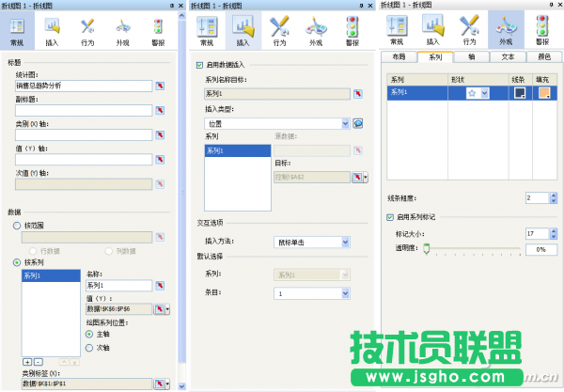564x392 pixels.
Task: Select 系列1 row in appearance series table
Action: pos(472,93)
